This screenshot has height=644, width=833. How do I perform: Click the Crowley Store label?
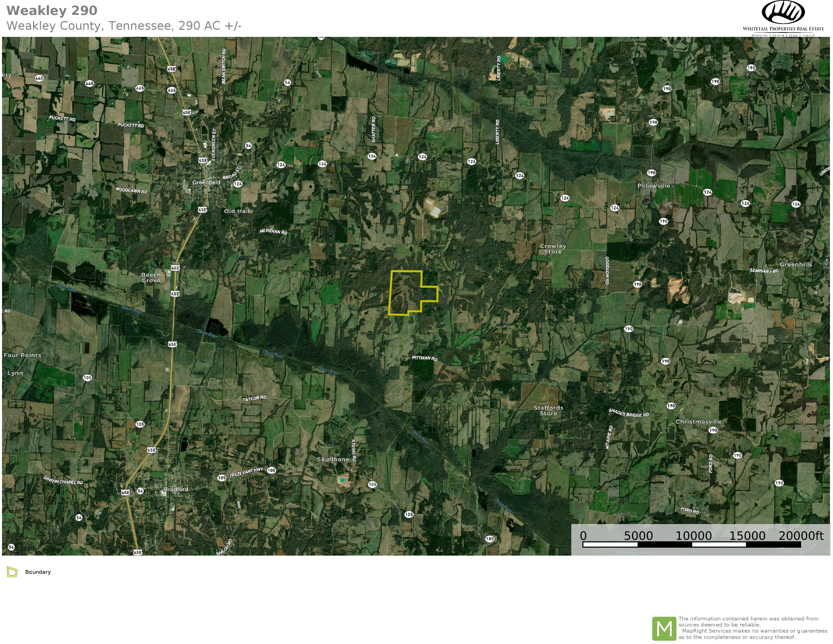click(x=553, y=249)
